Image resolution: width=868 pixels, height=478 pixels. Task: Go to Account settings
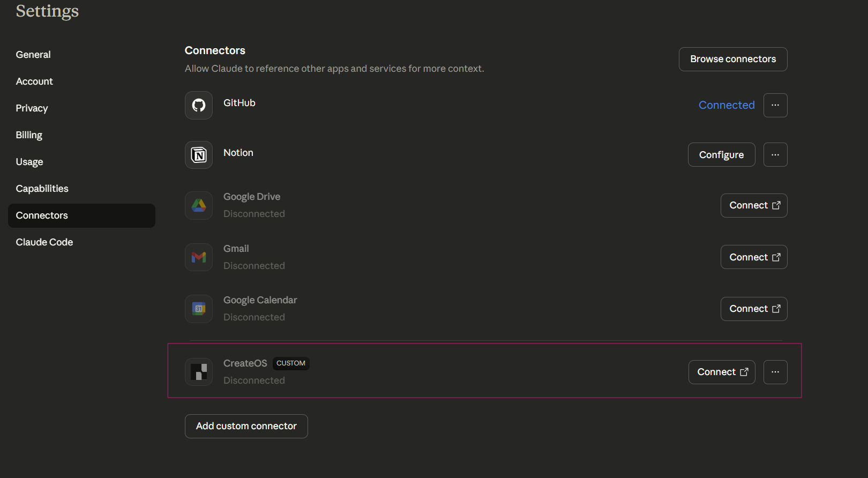click(34, 81)
